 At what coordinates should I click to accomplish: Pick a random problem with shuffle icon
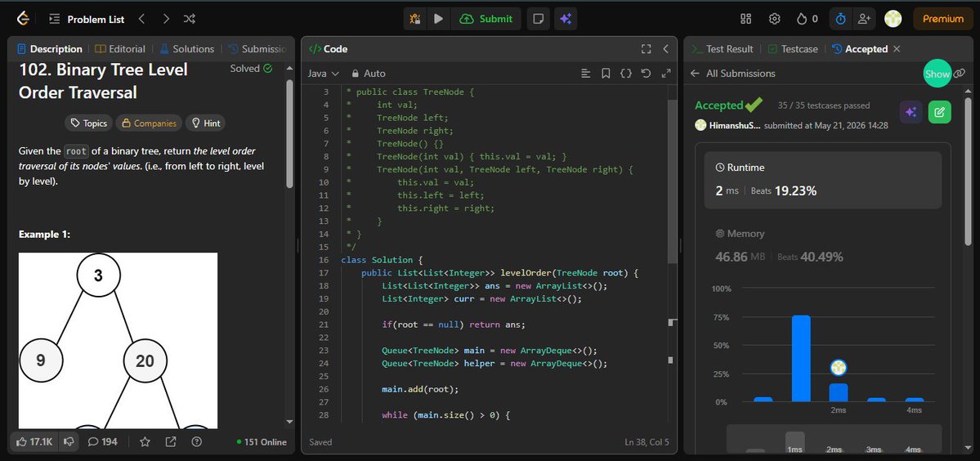(190, 19)
